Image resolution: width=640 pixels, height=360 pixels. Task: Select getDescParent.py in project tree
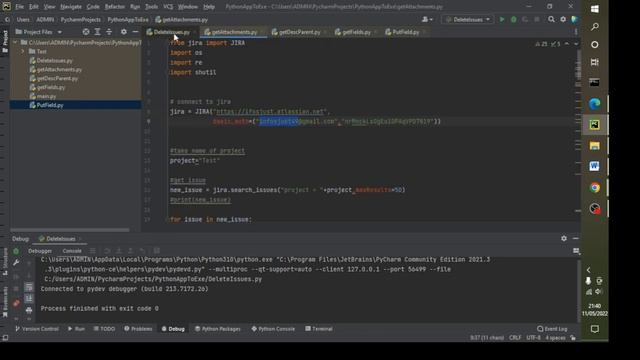(57, 78)
